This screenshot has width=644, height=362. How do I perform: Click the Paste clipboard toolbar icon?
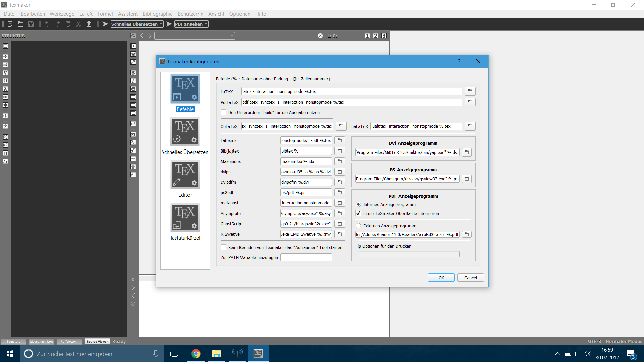pos(89,24)
